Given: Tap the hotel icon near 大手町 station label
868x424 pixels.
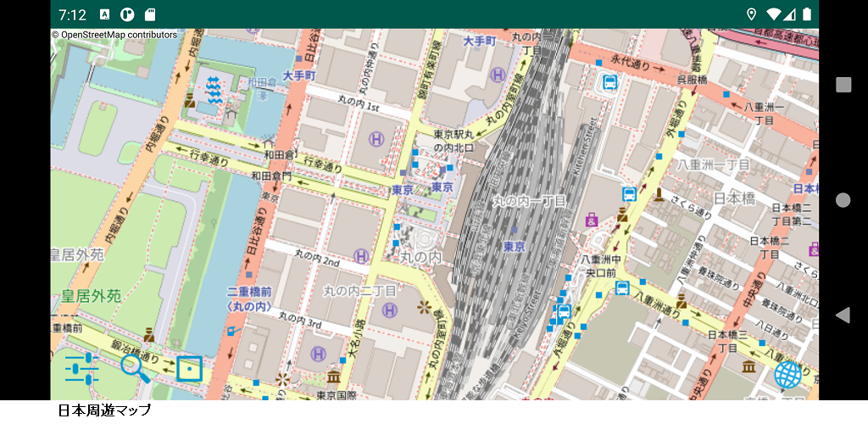Looking at the screenshot, I should [498, 74].
